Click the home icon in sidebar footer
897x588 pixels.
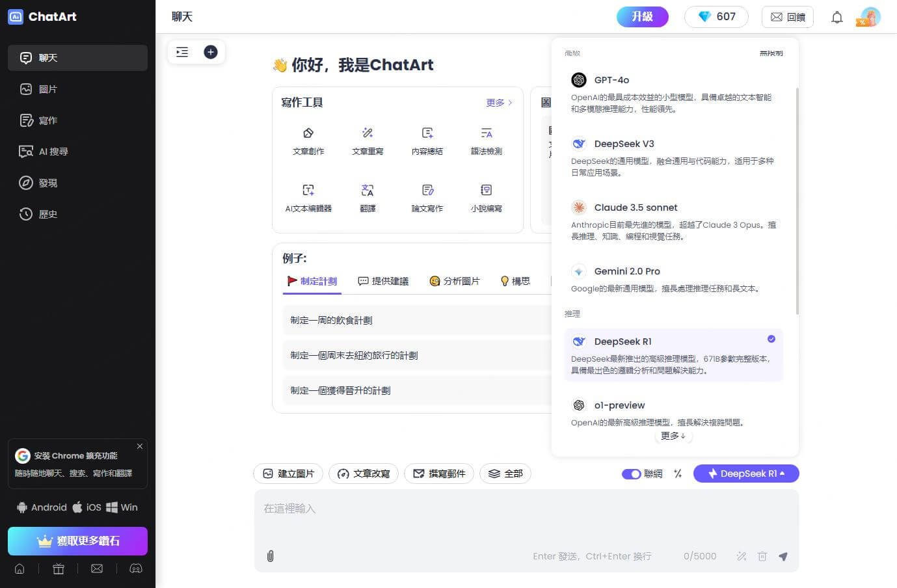(x=20, y=568)
